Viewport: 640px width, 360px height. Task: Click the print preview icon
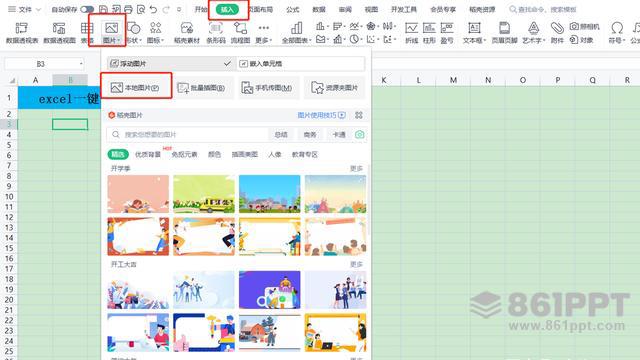(141, 9)
